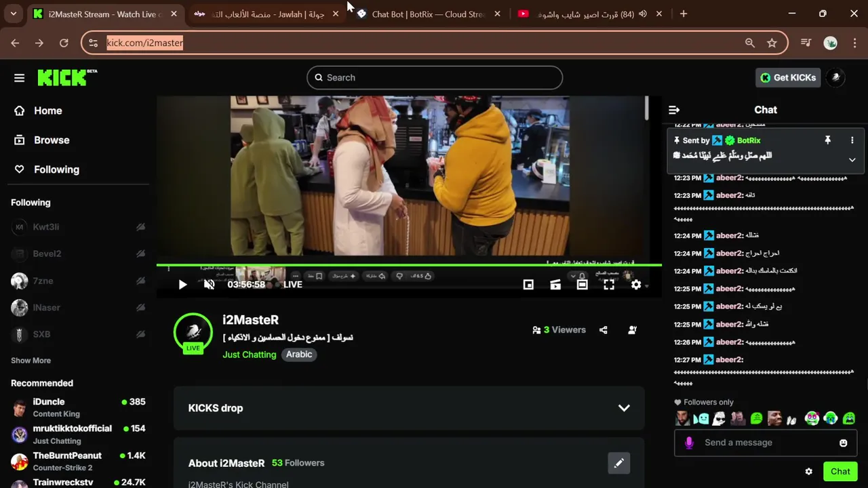
Task: Go to Home in sidebar
Action: (x=47, y=110)
